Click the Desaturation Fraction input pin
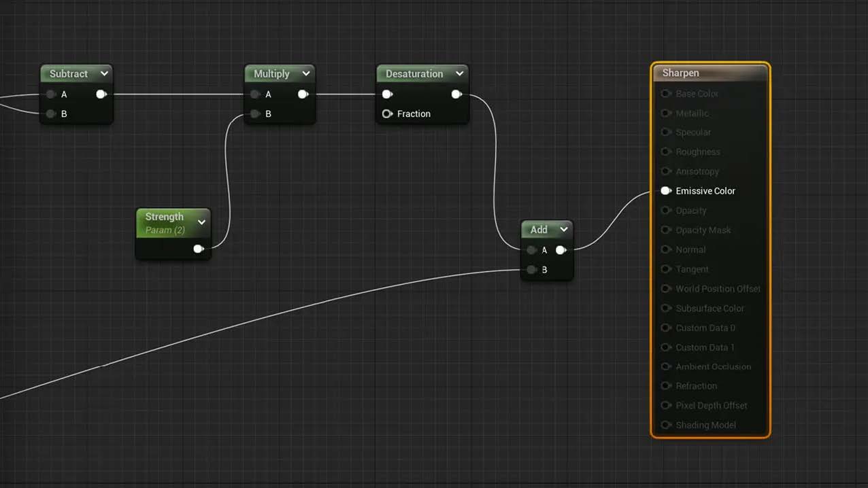Screen dimensions: 868x488 point(387,114)
